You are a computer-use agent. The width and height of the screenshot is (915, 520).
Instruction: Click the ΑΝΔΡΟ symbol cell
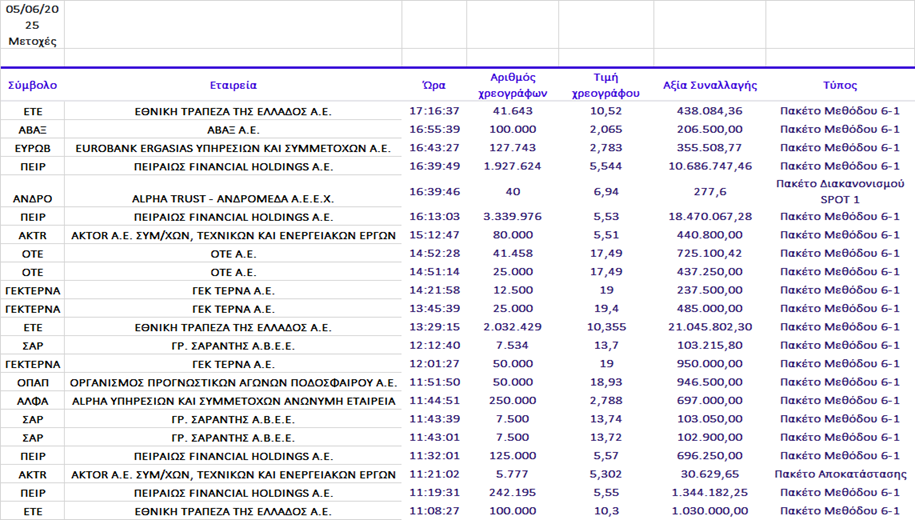[x=33, y=199]
